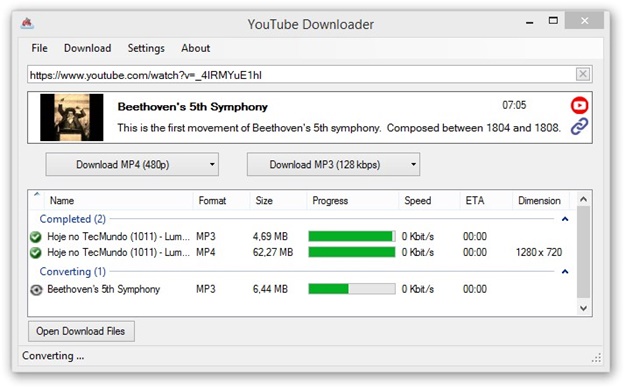
Task: Click the bold Beethoven's 5th Symphony title
Action: click(x=193, y=107)
